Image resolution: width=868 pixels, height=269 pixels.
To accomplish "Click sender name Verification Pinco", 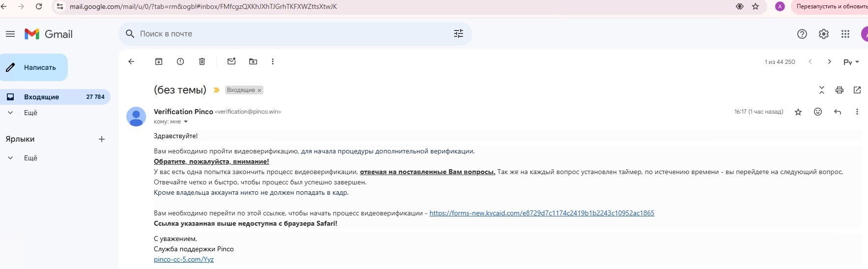I will pos(183,112).
